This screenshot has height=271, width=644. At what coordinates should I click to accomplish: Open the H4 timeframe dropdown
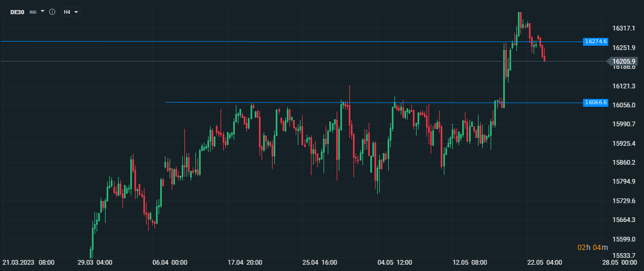[x=70, y=12]
